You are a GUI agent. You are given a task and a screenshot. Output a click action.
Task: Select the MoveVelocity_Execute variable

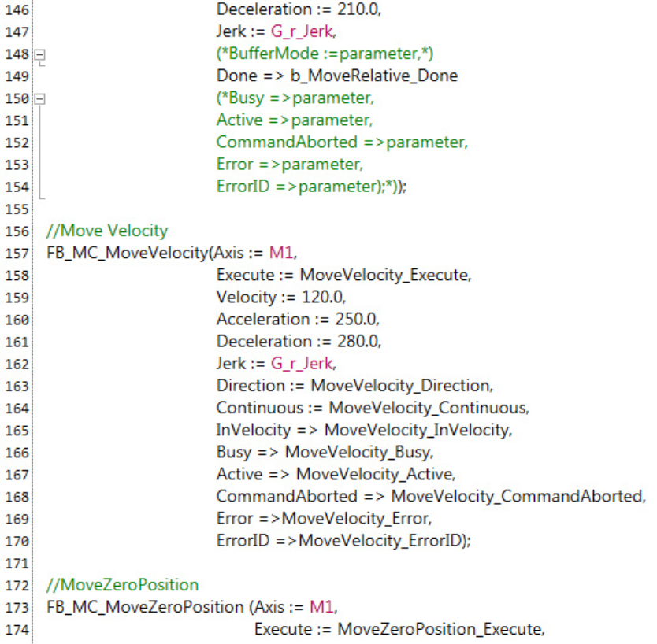tap(384, 275)
